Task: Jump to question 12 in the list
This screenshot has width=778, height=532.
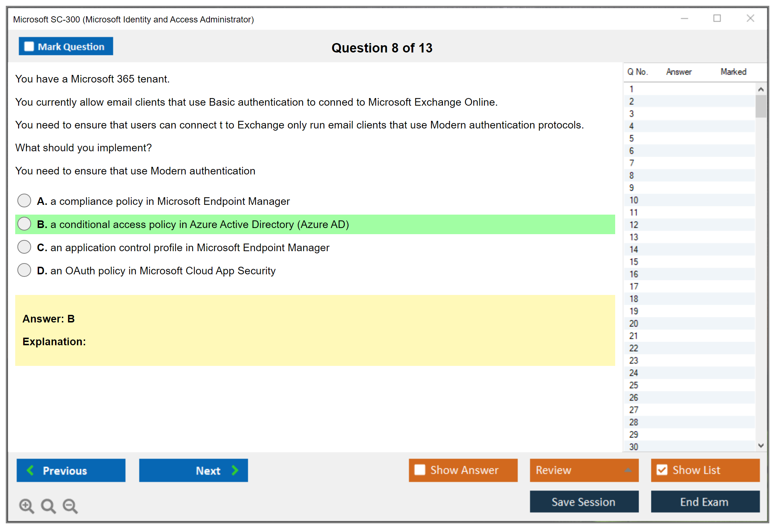Action: point(634,225)
